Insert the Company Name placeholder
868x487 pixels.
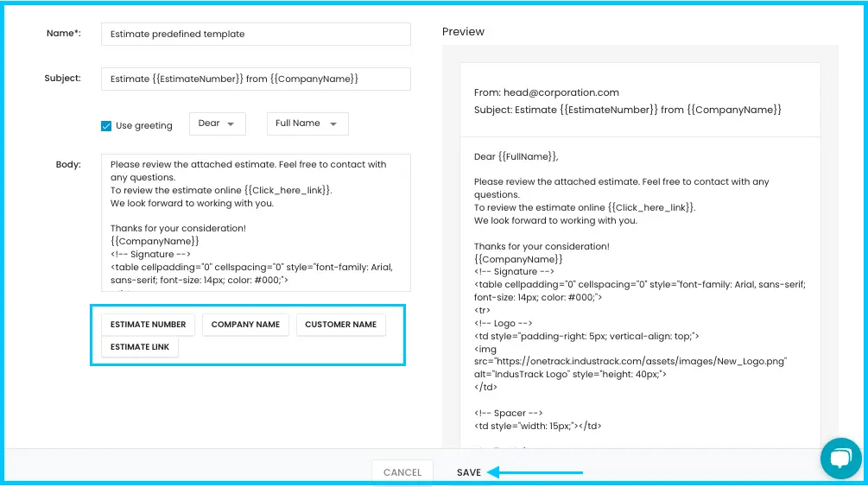click(245, 325)
